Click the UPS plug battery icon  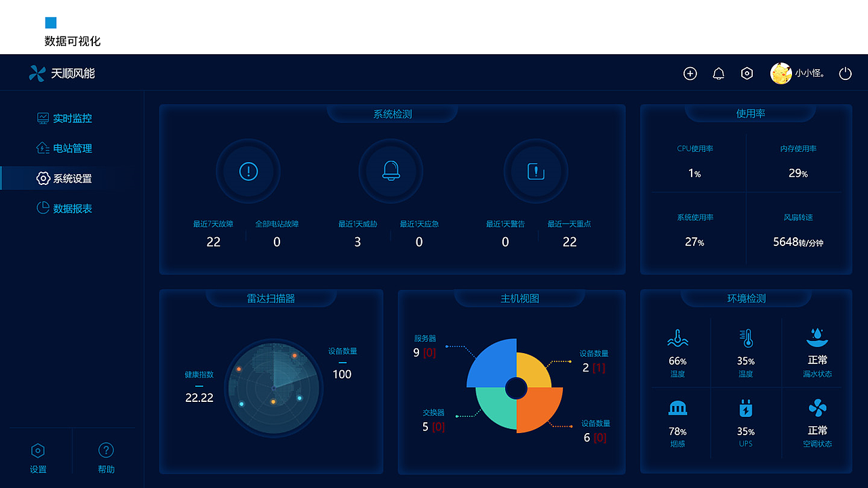coord(746,409)
